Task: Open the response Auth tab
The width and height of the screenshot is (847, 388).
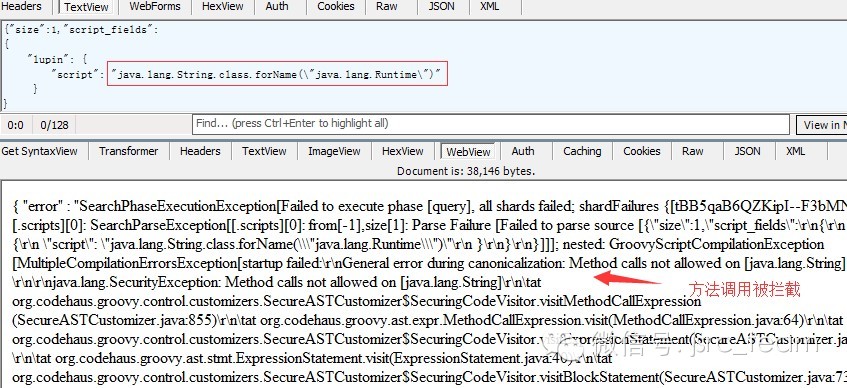Action: (523, 151)
